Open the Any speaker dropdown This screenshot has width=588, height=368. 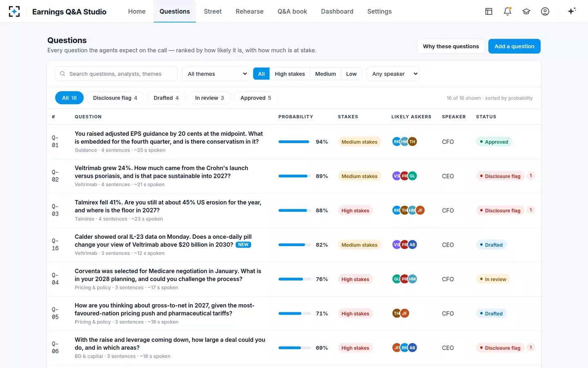(x=393, y=74)
